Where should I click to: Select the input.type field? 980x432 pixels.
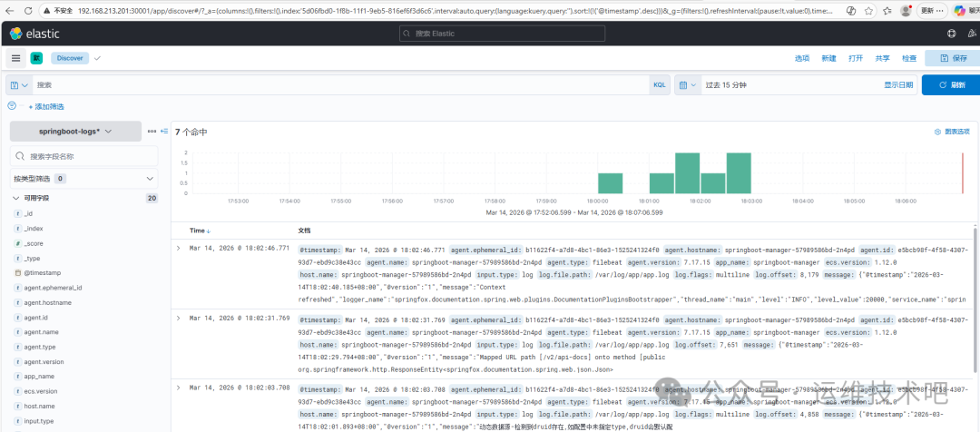39,421
